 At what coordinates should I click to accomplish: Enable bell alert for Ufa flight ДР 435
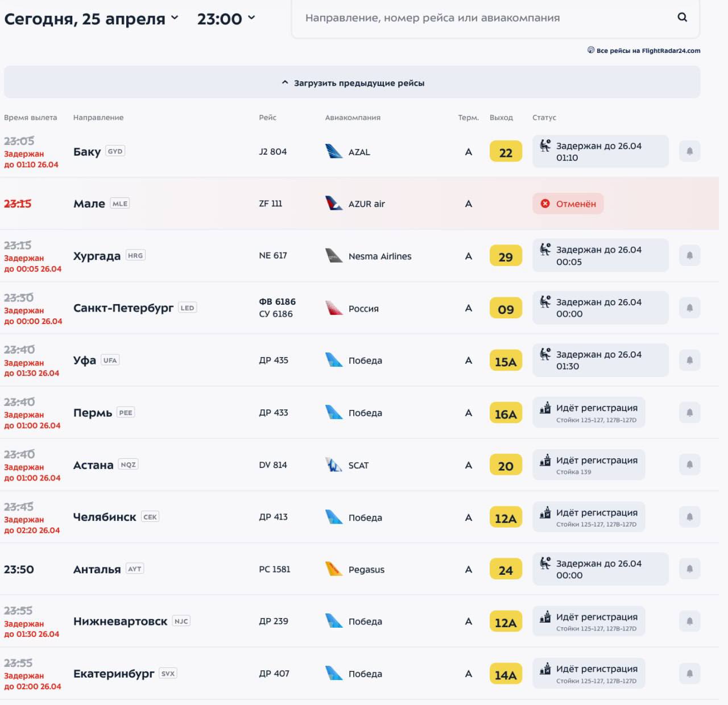pos(689,360)
